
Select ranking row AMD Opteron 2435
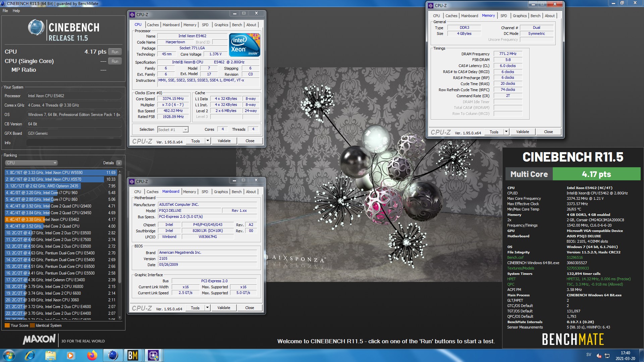pyautogui.click(x=61, y=186)
